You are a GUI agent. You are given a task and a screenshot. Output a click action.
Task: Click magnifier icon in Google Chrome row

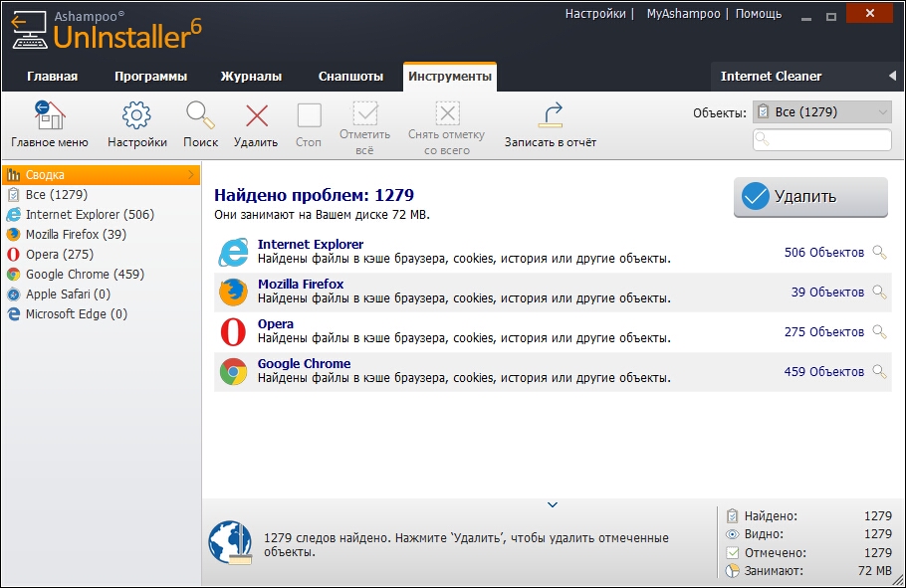(879, 372)
